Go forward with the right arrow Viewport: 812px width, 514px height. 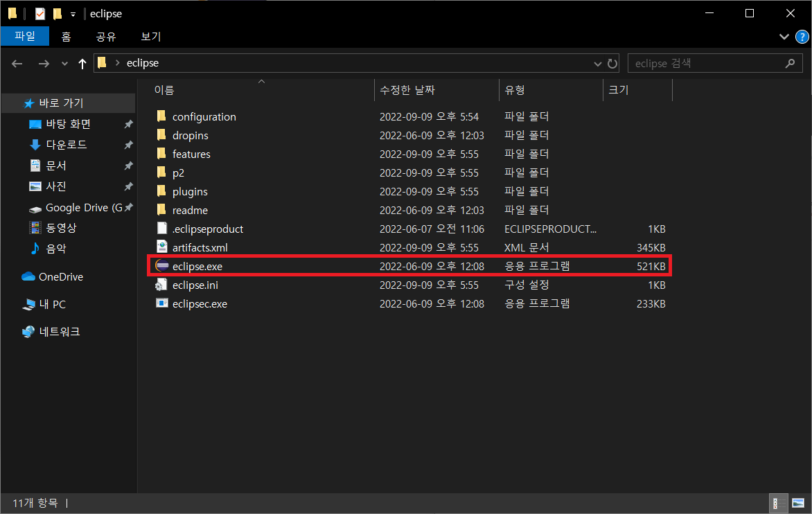pos(44,63)
